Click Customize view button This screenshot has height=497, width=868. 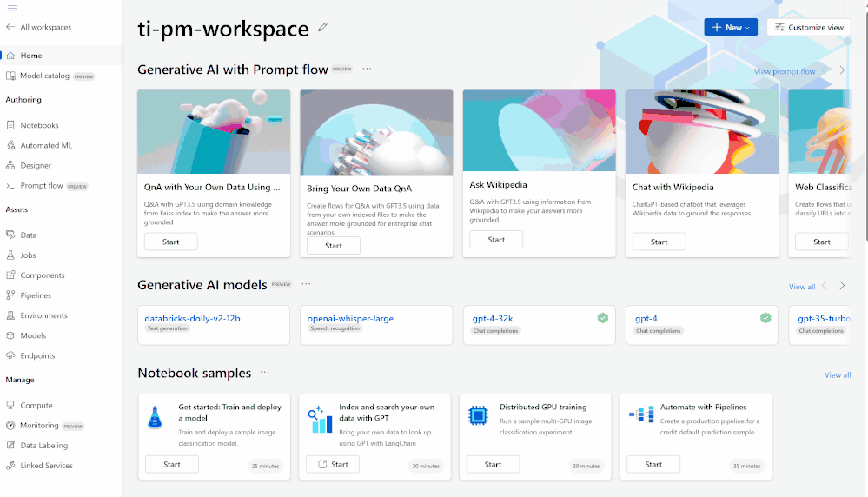[809, 27]
